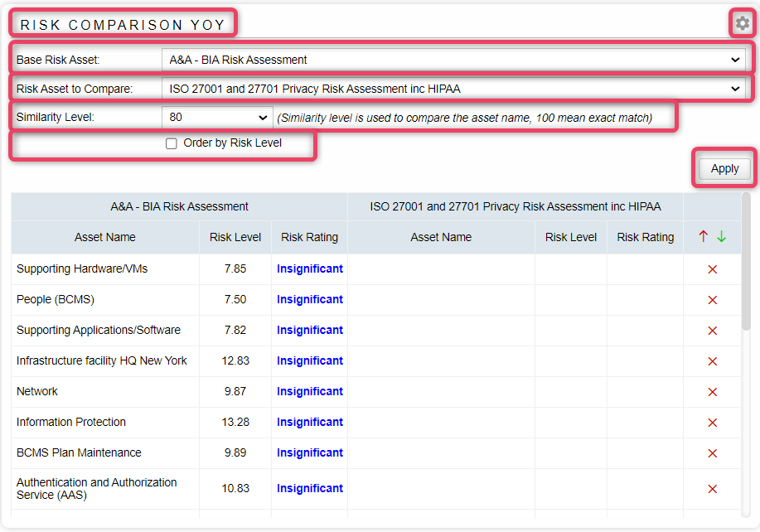The width and height of the screenshot is (760, 532).
Task: Click Insignificant rating for Supporting Hardware/VMs
Action: point(310,269)
